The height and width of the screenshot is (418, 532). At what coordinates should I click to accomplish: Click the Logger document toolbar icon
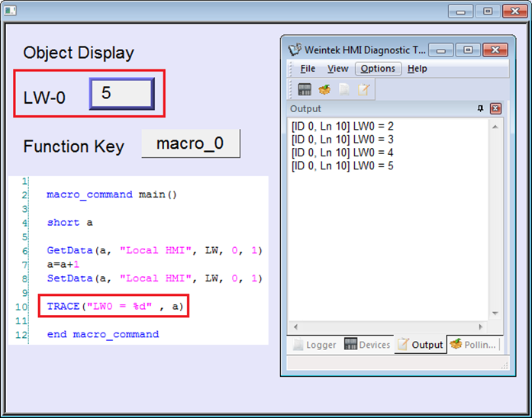tap(344, 89)
